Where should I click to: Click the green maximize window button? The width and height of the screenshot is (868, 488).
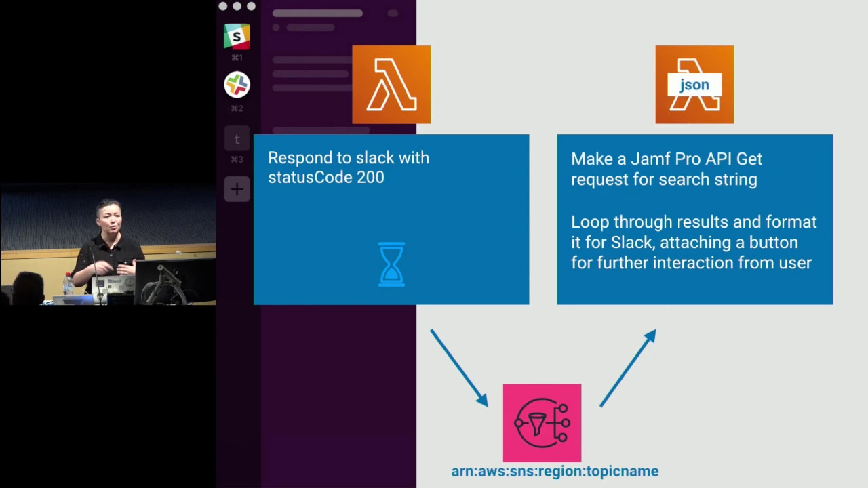pos(251,6)
